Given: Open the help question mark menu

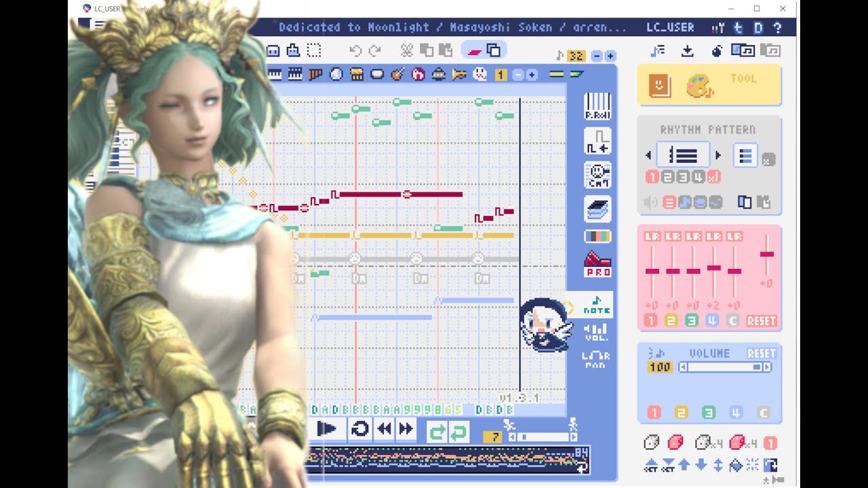Looking at the screenshot, I should (x=778, y=28).
